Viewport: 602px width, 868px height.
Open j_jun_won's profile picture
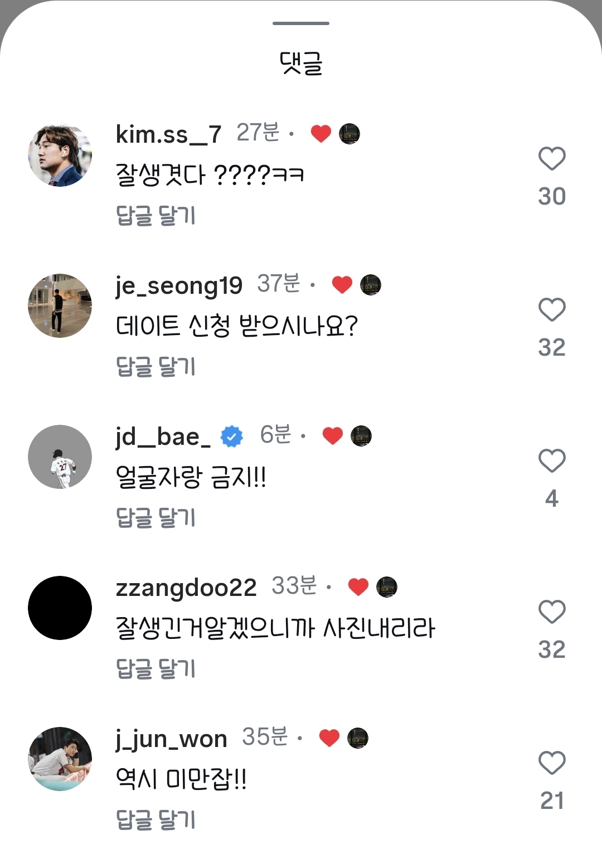pos(60,759)
